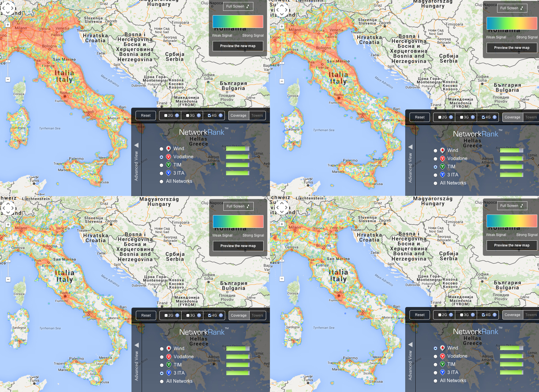
Task: Switch to Towers tab in top-left panel
Action: (257, 116)
